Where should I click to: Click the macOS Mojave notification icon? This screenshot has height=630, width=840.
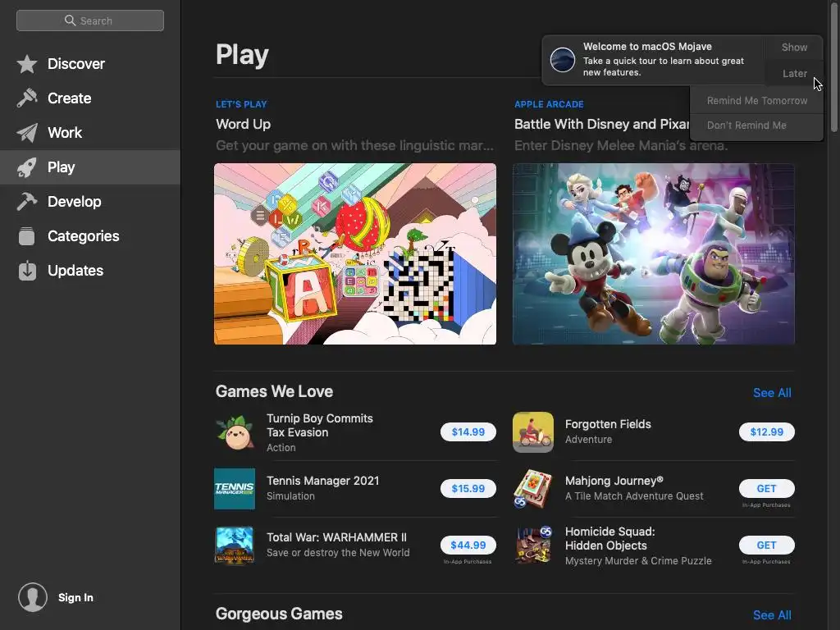(x=563, y=59)
